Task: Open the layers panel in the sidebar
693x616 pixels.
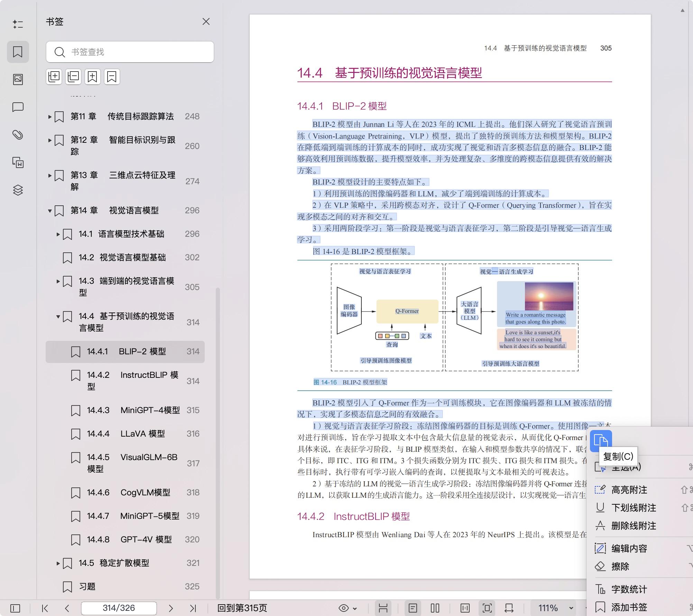Action: click(x=18, y=190)
